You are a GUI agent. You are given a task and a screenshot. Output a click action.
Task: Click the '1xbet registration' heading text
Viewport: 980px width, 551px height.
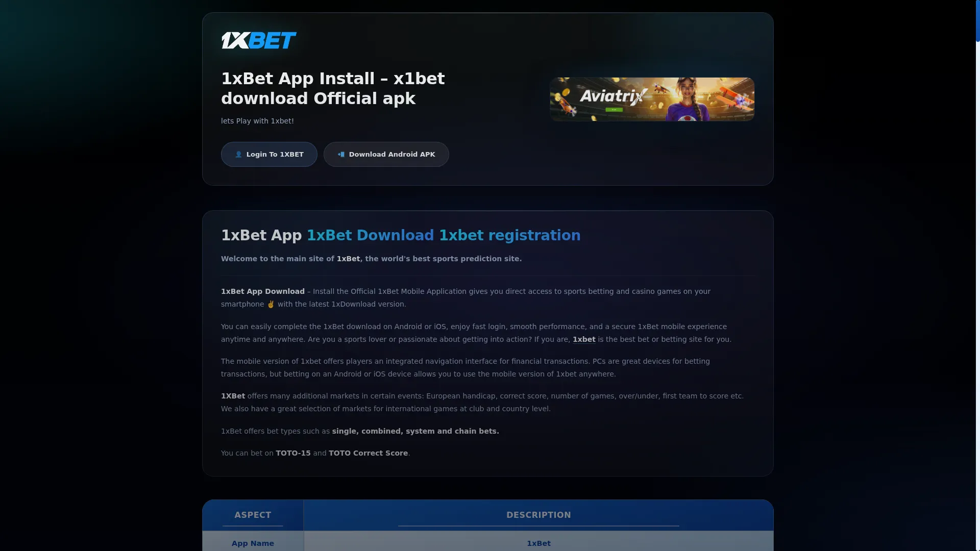(x=510, y=235)
